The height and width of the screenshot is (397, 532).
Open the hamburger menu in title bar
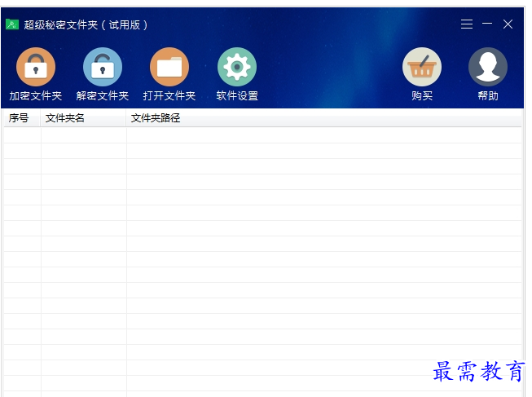pos(467,24)
